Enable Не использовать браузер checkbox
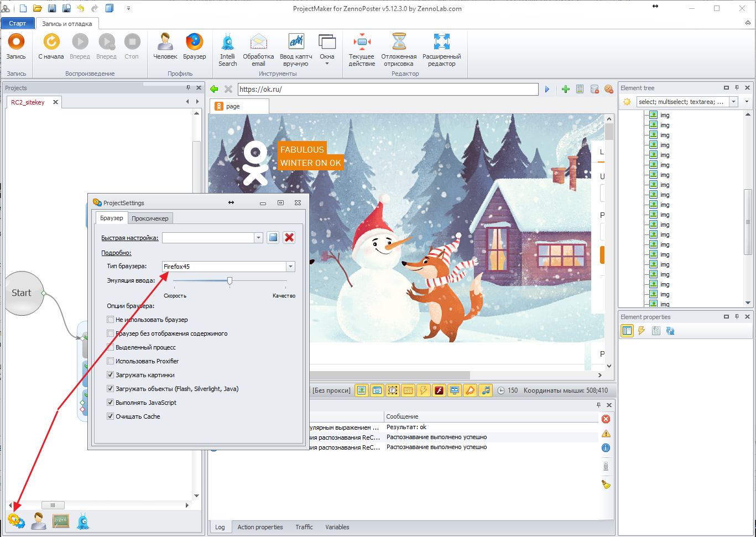The width and height of the screenshot is (756, 537). click(111, 320)
